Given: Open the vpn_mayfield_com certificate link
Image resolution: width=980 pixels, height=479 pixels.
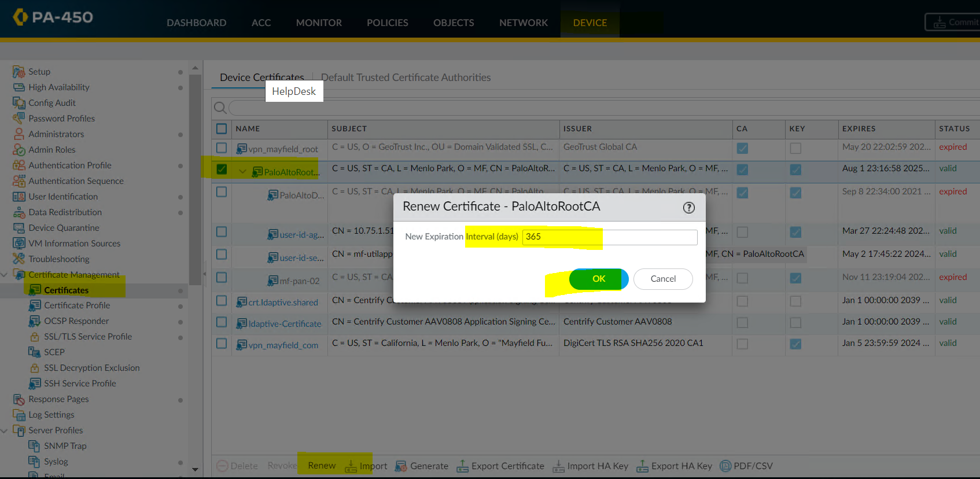Looking at the screenshot, I should click(283, 345).
